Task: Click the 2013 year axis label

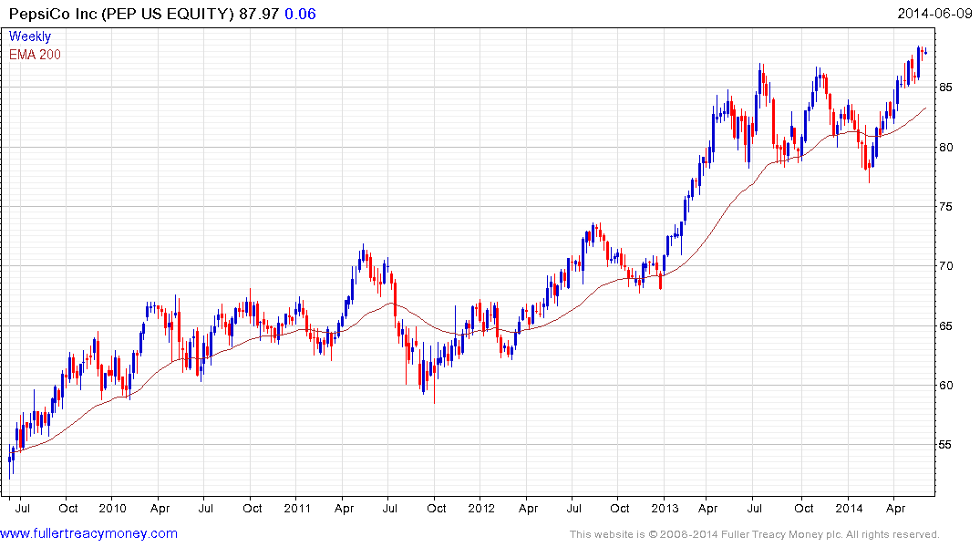Action: [x=665, y=508]
